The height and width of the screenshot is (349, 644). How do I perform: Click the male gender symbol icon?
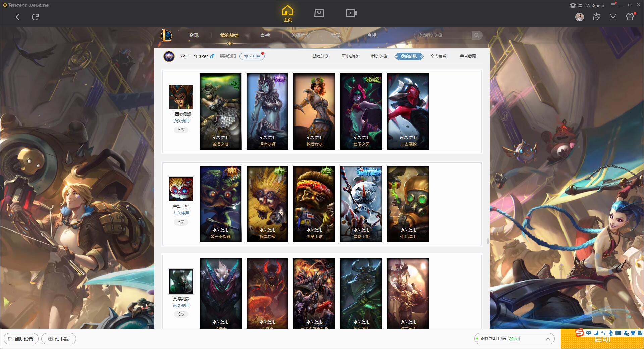pos(212,56)
